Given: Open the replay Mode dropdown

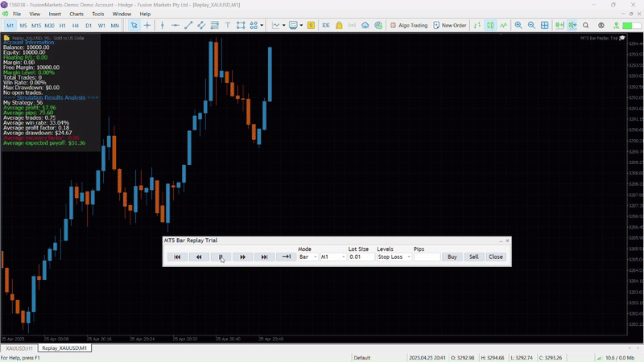Looking at the screenshot, I should point(308,257).
